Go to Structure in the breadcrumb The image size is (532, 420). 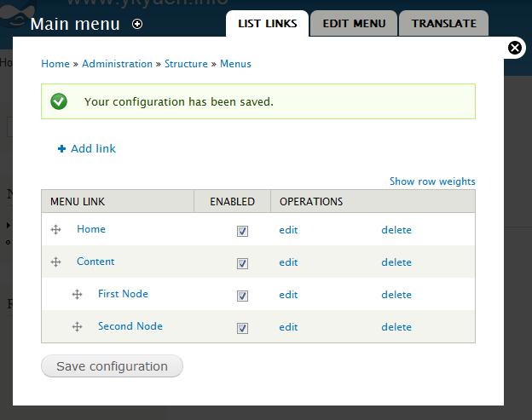(x=186, y=64)
